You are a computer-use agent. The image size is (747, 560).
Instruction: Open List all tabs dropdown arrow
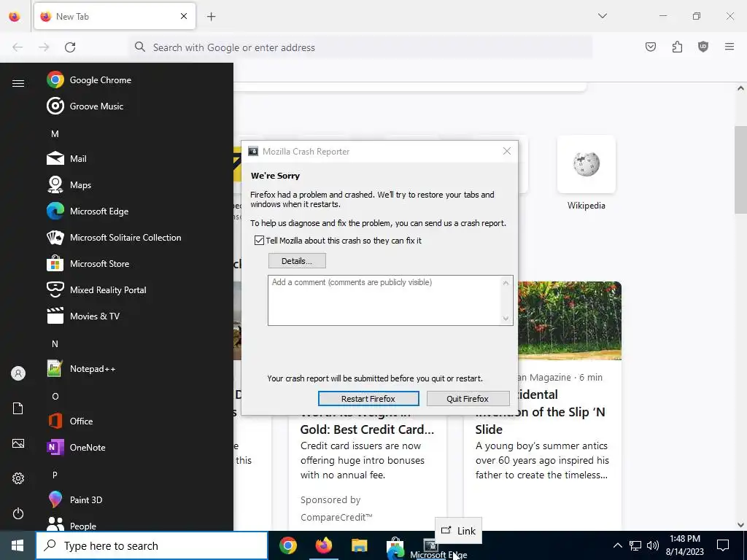(x=603, y=16)
